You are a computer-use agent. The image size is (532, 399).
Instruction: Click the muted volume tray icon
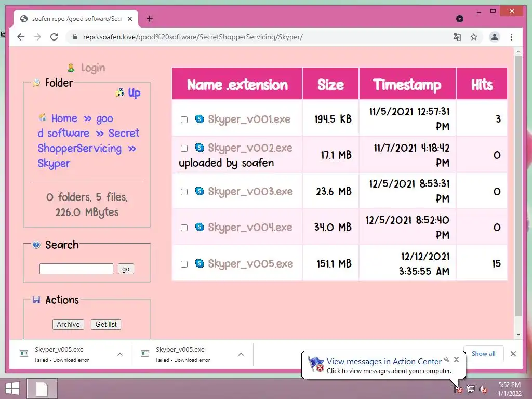click(x=483, y=389)
